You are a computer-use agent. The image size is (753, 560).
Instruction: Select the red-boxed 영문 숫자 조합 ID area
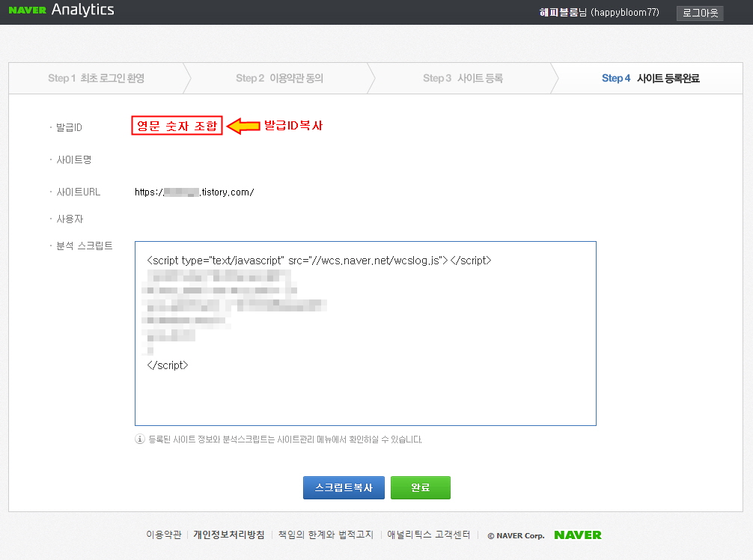(x=177, y=127)
